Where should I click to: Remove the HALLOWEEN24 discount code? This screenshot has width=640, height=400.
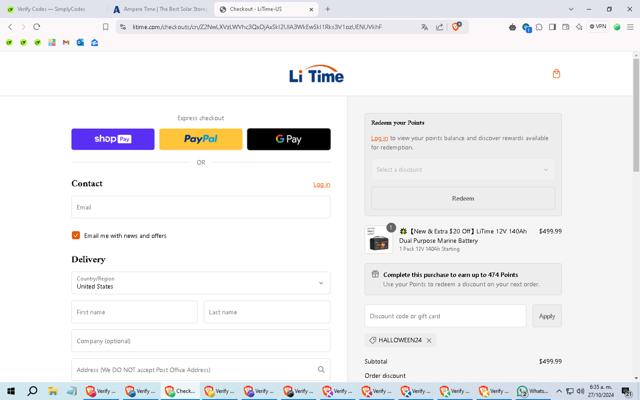[429, 340]
